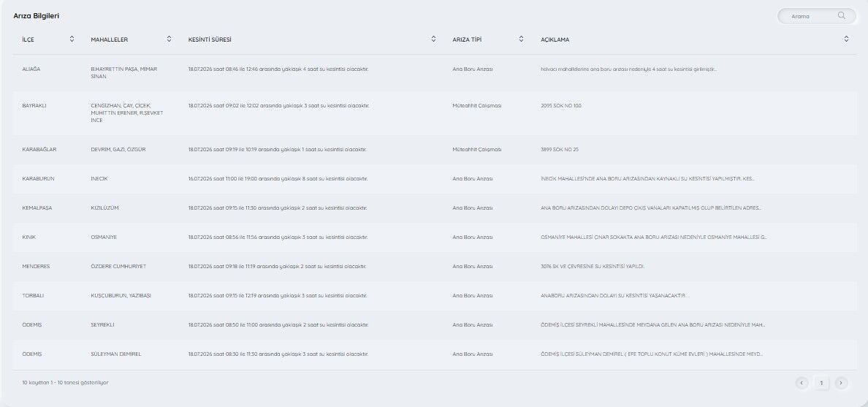Image resolution: width=868 pixels, height=407 pixels.
Task: Select the KARABAĞLAR district cell
Action: pos(39,150)
